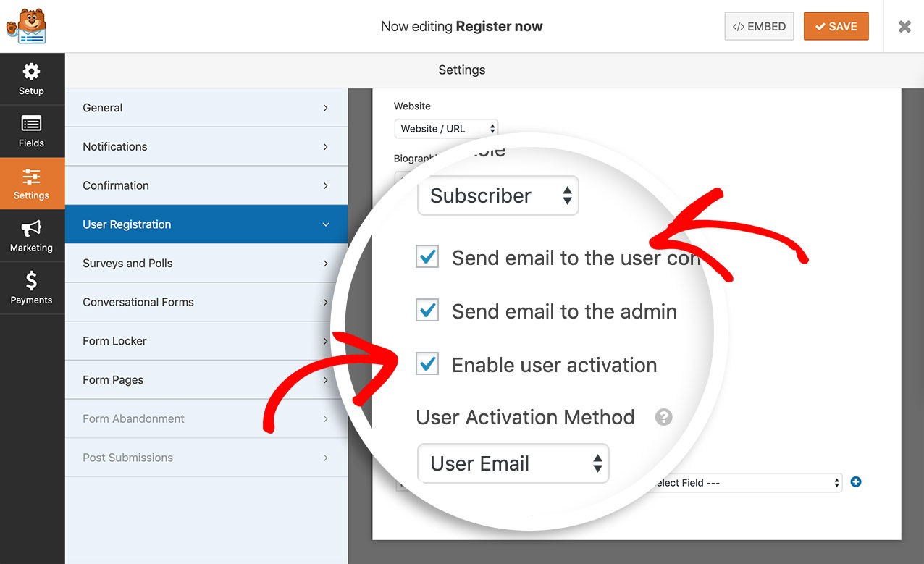Open Form Abandonment section
The height and width of the screenshot is (564, 924).
point(206,418)
